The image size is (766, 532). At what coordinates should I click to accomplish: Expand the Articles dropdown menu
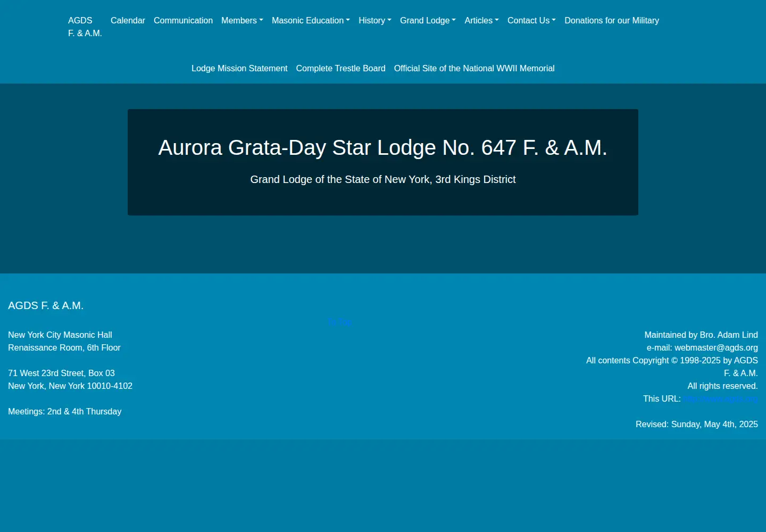(481, 20)
